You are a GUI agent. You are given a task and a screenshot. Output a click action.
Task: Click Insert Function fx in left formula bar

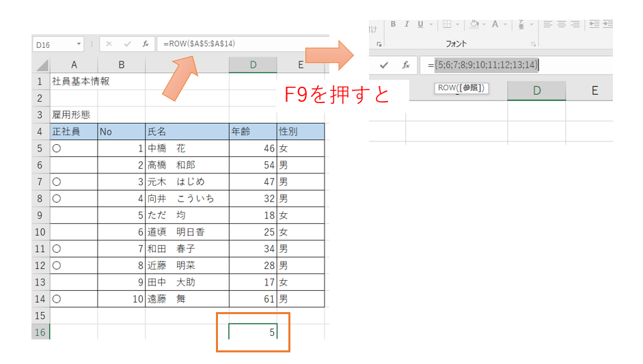coord(146,44)
